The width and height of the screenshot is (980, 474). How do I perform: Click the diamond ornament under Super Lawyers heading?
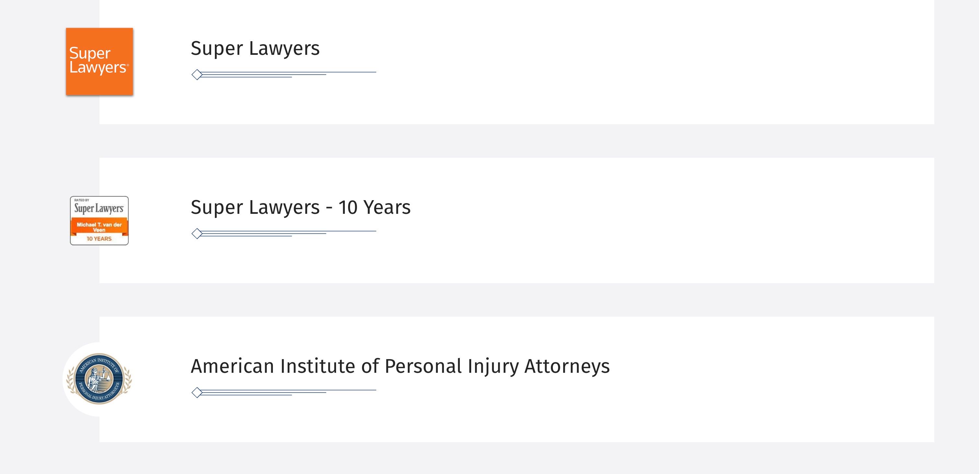click(x=197, y=75)
